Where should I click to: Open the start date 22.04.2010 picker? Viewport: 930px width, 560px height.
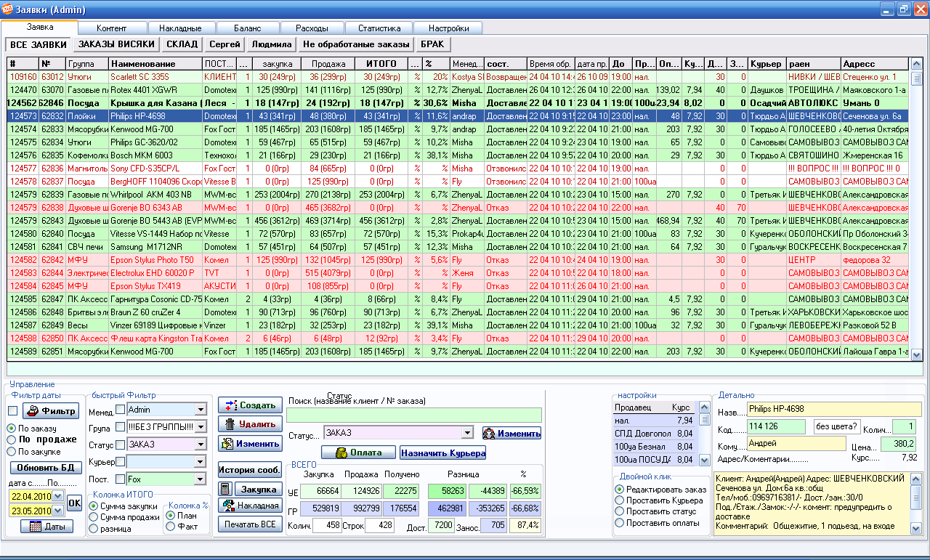point(59,496)
